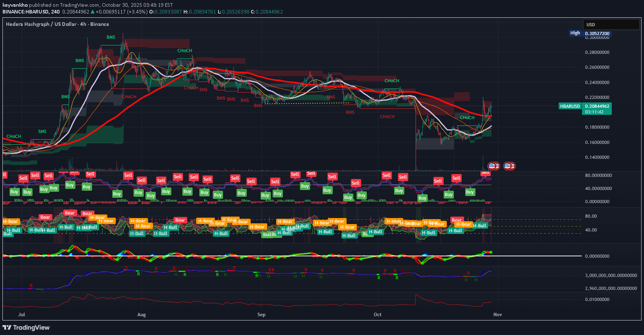This screenshot has height=335, width=644.
Task: Click the Hedera Hashgraph / US Dollar chart title
Action: pyautogui.click(x=57, y=24)
